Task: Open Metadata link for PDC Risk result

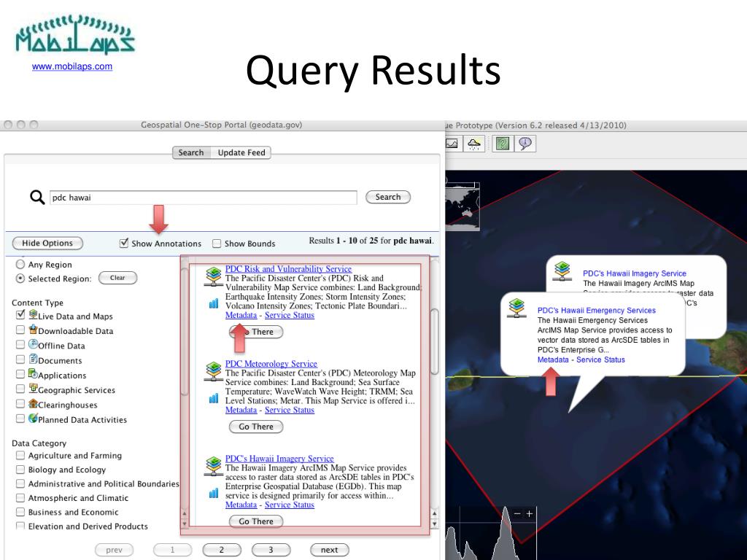Action: (241, 315)
